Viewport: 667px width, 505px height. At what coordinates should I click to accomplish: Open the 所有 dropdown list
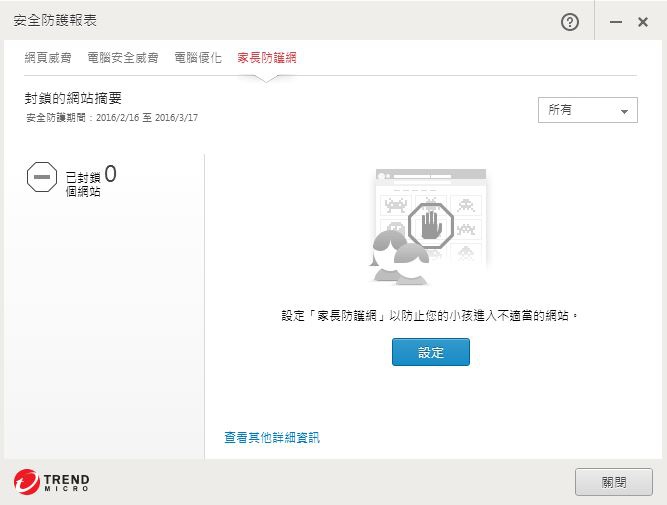587,110
